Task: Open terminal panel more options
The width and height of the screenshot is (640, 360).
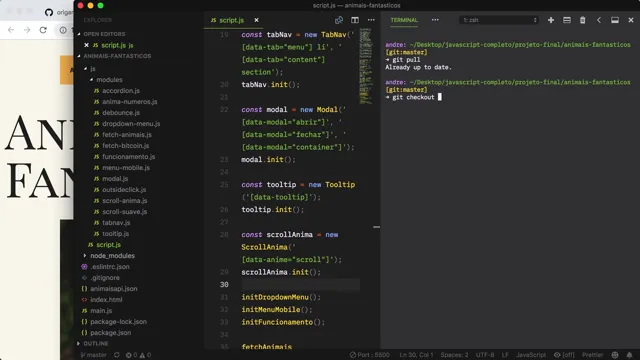Action: coord(435,20)
